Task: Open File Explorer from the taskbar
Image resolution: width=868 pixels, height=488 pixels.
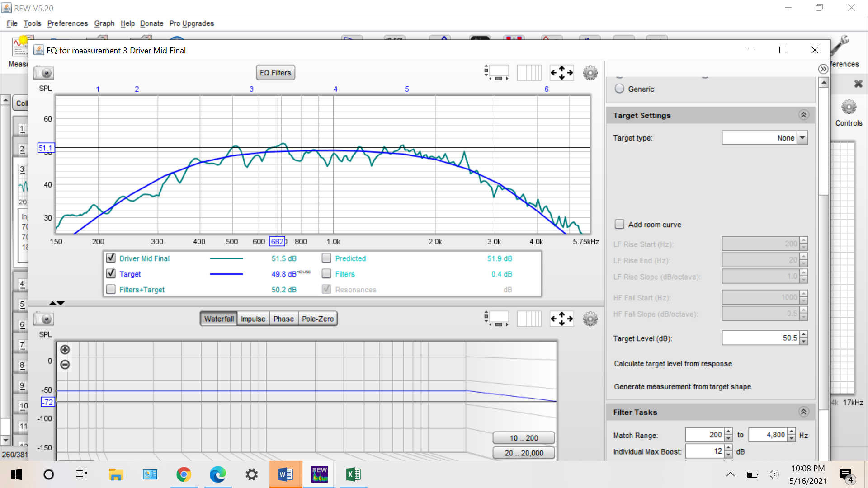Action: point(116,474)
